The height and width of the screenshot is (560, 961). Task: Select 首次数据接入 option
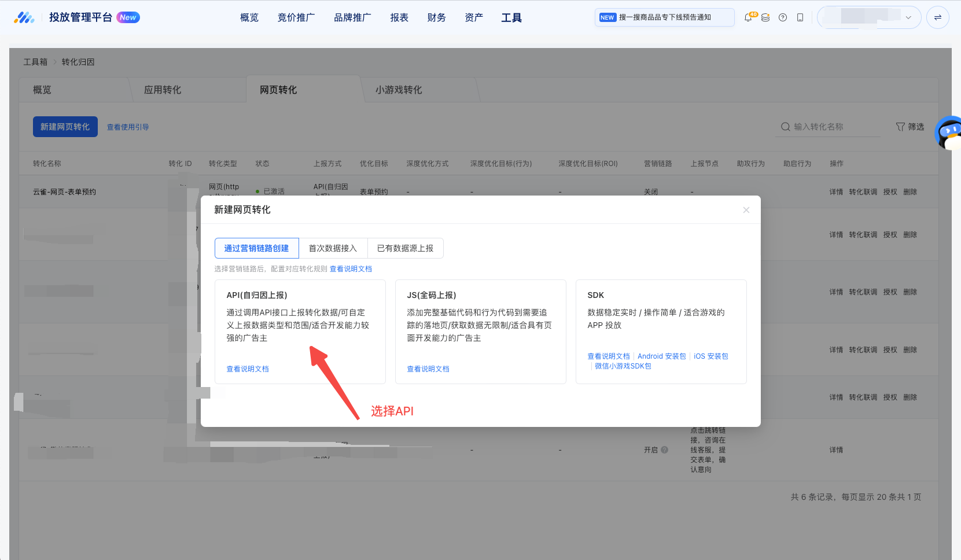333,248
